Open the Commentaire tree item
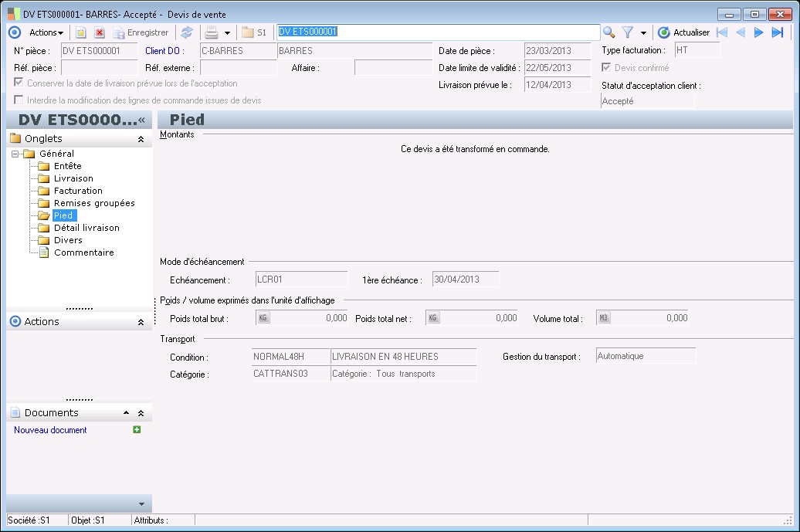 tap(83, 252)
